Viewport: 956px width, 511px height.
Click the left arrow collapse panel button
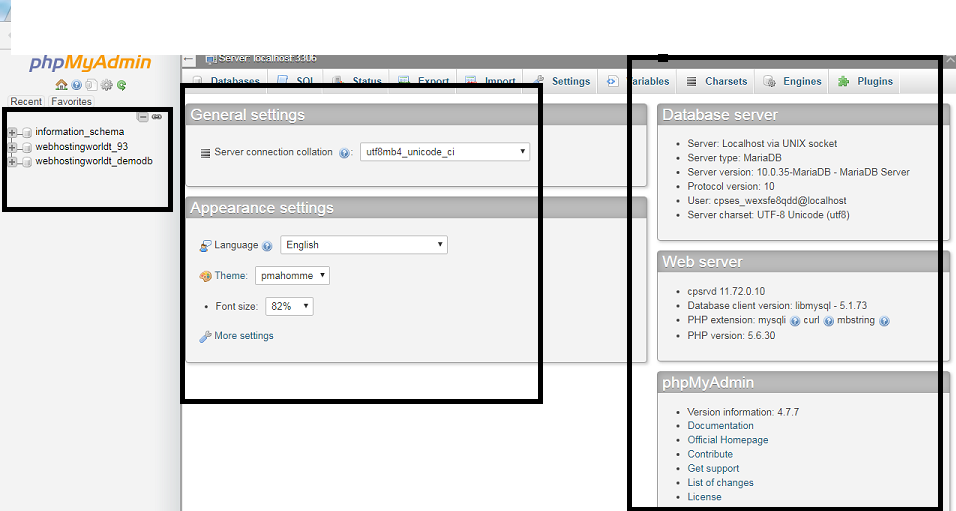click(x=188, y=59)
